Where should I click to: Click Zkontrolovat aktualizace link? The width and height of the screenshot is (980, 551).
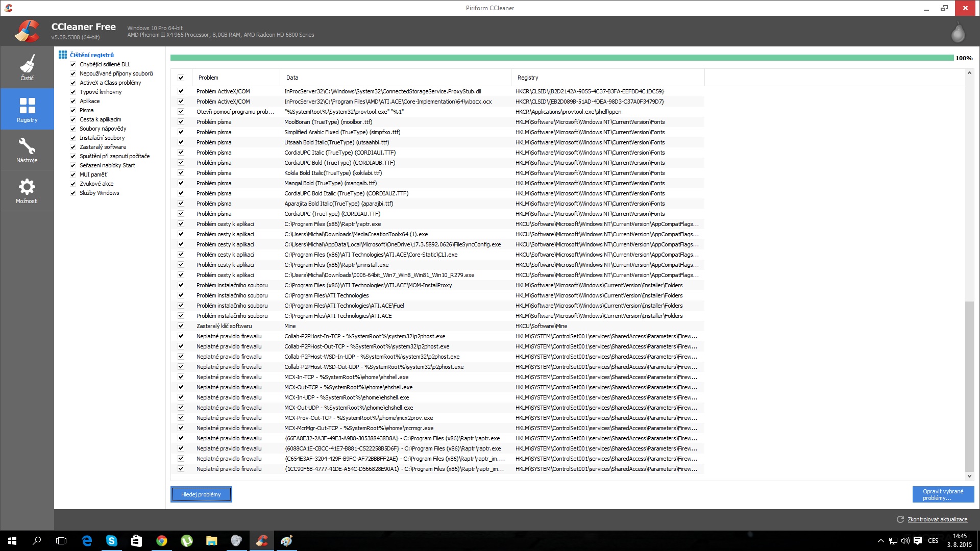click(937, 519)
